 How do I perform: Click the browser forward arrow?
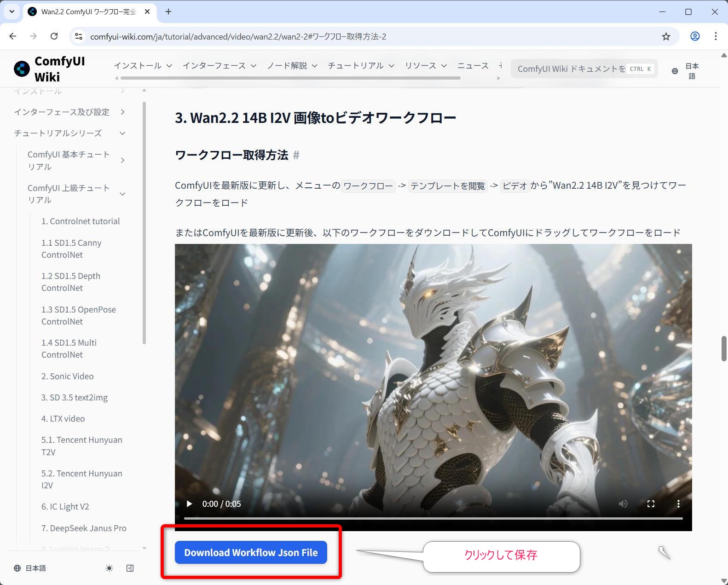33,36
